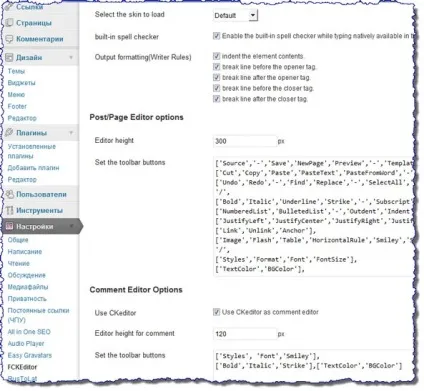Screen dimensions: 424x391
Task: Open the Страницы menu
Action: tap(34, 23)
